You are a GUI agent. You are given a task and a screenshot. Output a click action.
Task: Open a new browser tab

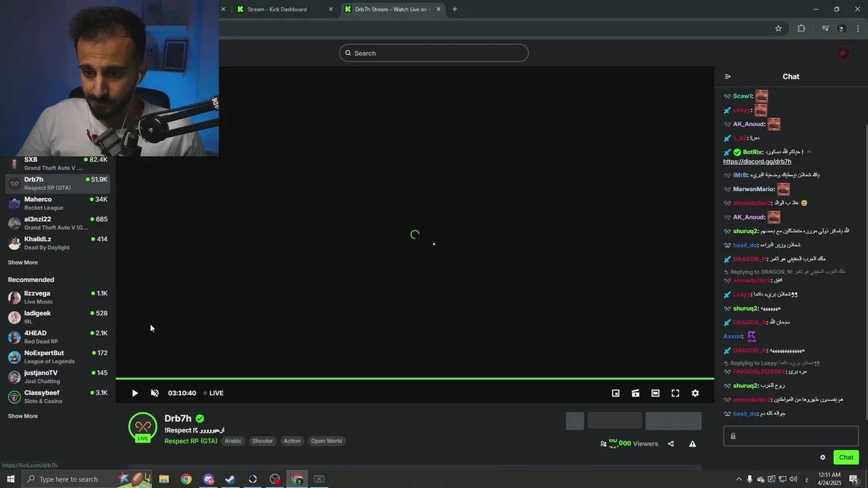[454, 9]
